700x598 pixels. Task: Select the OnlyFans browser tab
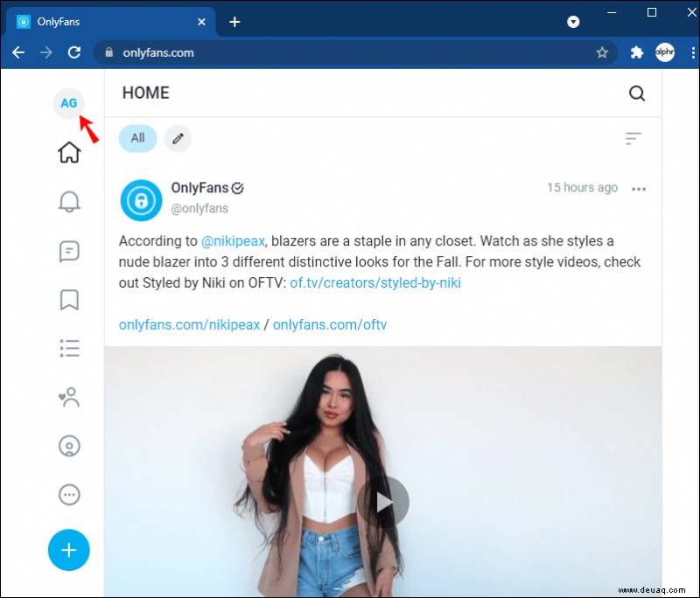[110, 22]
